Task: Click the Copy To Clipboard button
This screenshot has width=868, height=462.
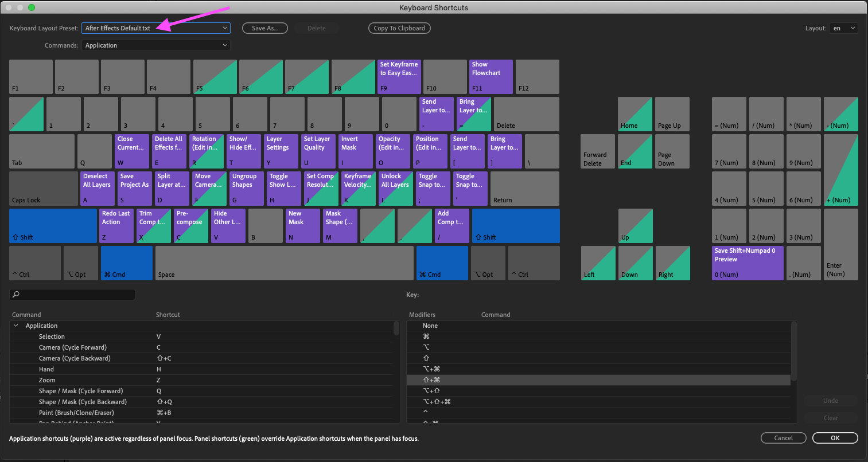Action: (x=399, y=28)
